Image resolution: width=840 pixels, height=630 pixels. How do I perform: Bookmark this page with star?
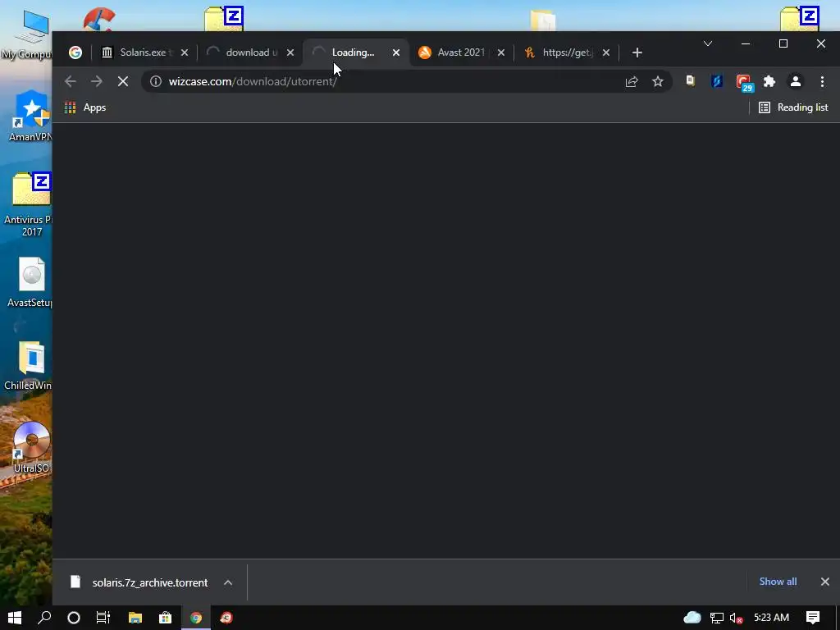coord(658,81)
